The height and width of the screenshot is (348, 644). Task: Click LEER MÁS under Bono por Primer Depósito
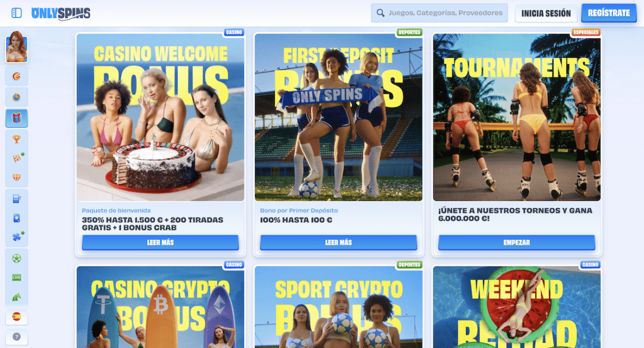(x=338, y=242)
